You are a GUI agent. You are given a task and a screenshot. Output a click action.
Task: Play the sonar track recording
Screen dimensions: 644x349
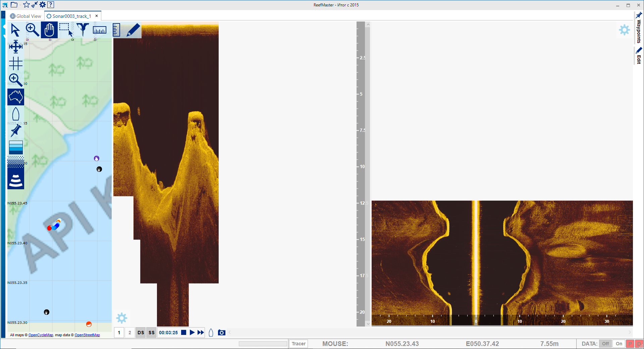pyautogui.click(x=192, y=333)
